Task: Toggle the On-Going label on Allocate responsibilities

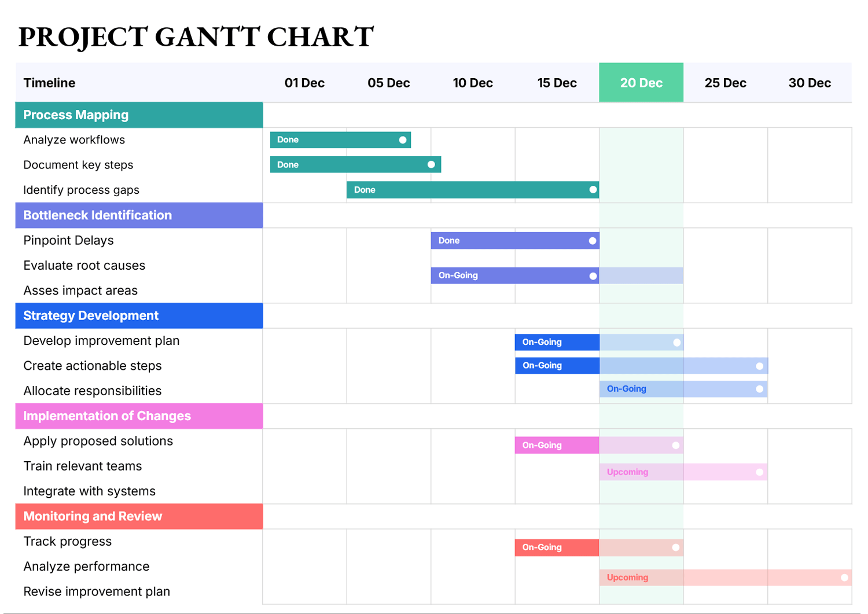Action: tap(626, 388)
